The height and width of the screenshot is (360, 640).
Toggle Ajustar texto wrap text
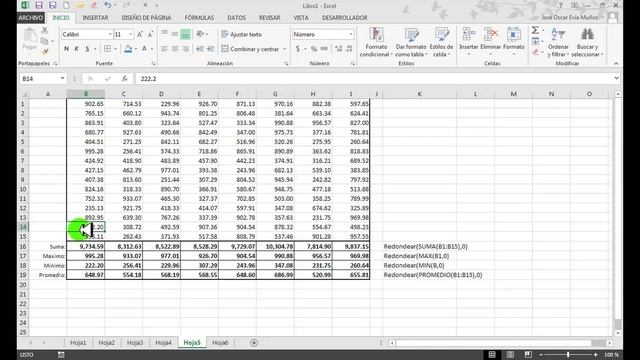[x=242, y=34]
